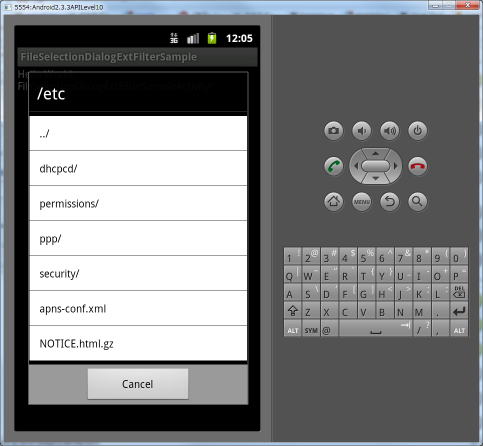Click the emulator power button

click(x=417, y=131)
